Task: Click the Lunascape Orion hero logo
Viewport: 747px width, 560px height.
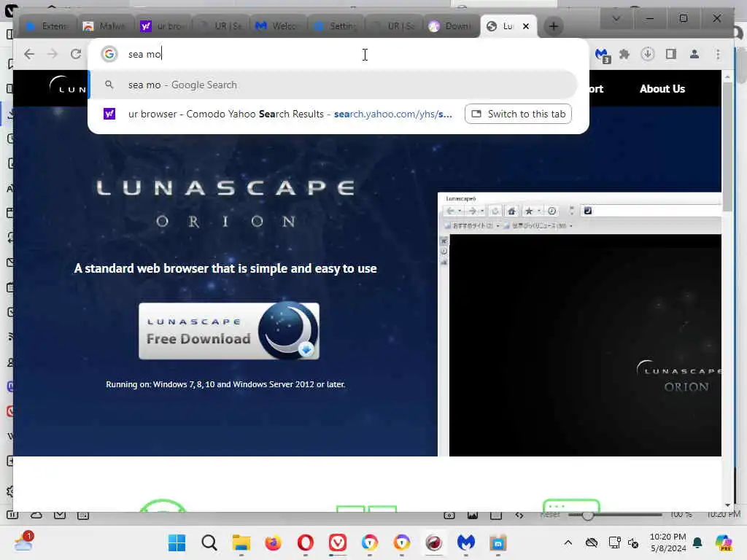Action: click(226, 203)
